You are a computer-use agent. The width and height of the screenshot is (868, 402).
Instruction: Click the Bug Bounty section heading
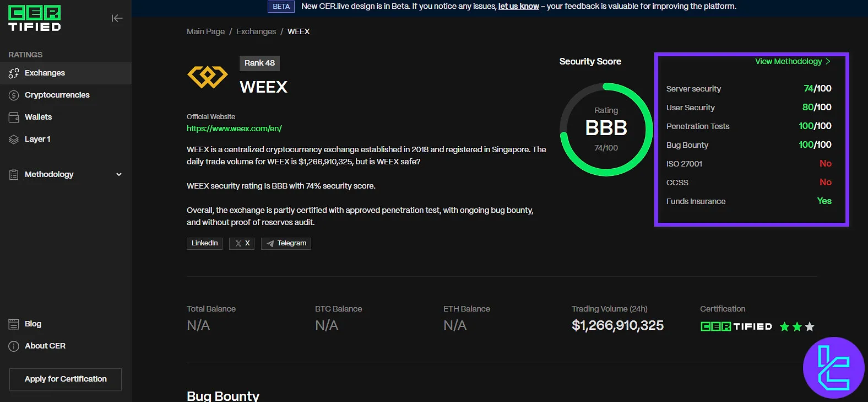[x=223, y=396]
